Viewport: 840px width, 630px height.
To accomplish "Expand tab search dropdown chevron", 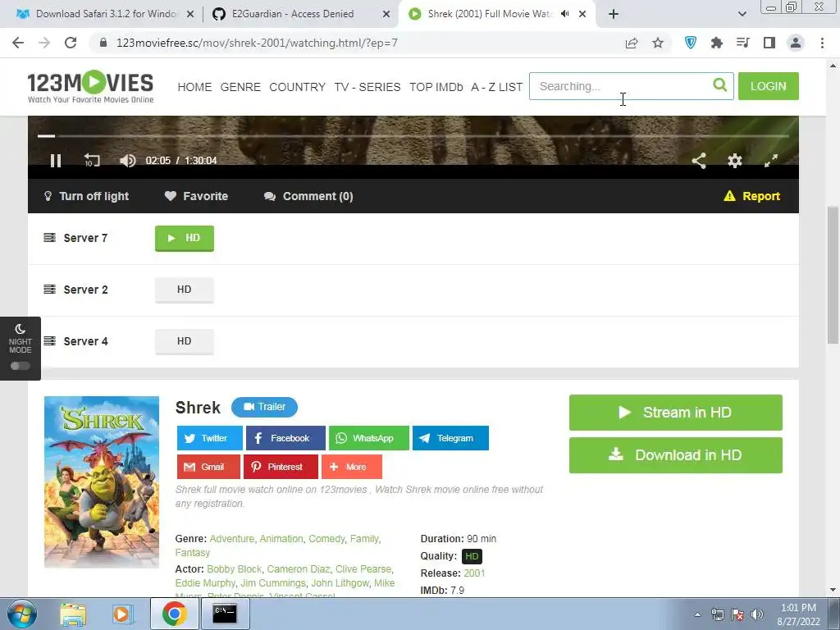I will tap(742, 14).
